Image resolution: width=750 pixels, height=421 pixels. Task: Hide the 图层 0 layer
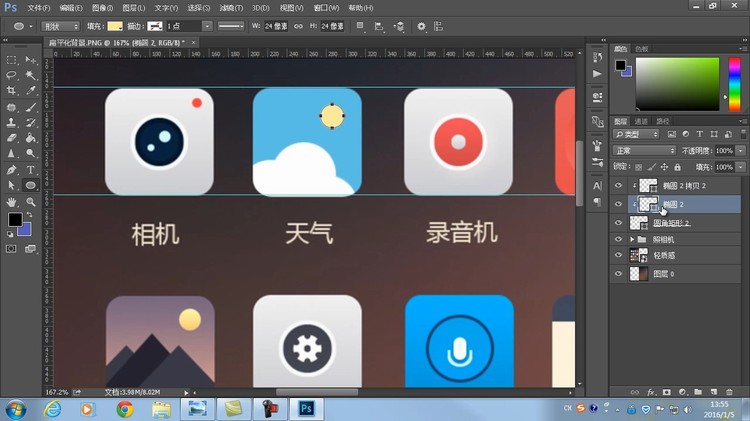(618, 274)
